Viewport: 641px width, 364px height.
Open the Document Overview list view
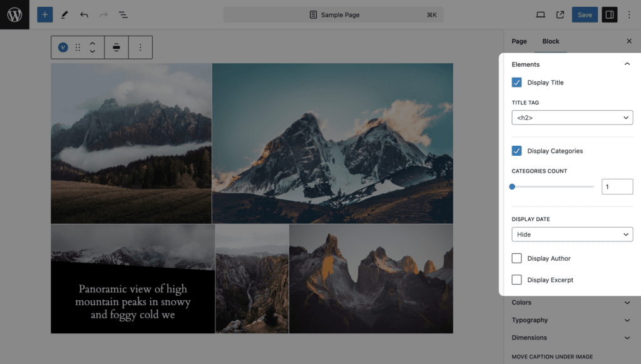[123, 15]
